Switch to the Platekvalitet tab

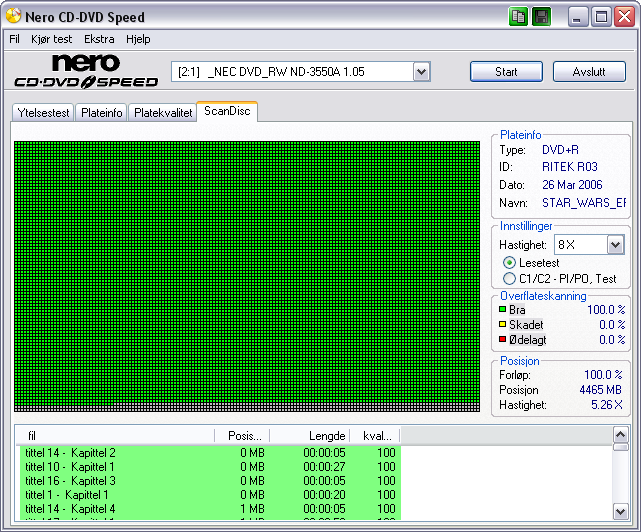coord(163,113)
